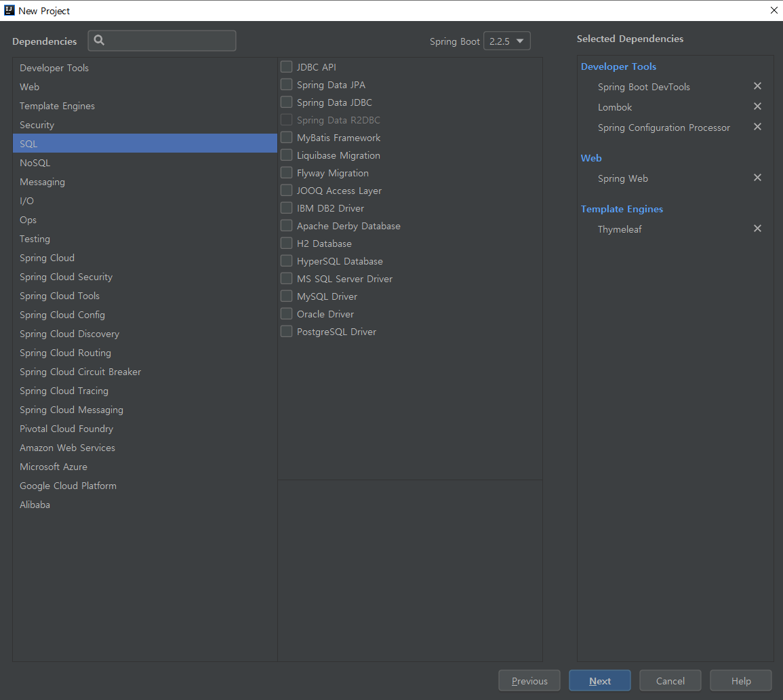Image resolution: width=783 pixels, height=700 pixels.
Task: Remove Spring Boot DevTools dependency
Action: coord(757,86)
